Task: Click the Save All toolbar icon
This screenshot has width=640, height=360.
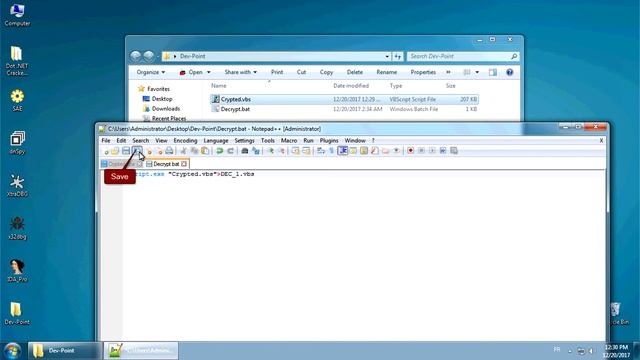Action: 137,151
